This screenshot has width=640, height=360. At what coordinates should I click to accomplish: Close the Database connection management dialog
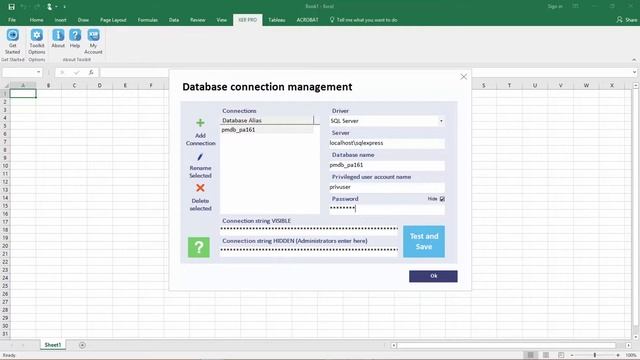click(x=464, y=77)
